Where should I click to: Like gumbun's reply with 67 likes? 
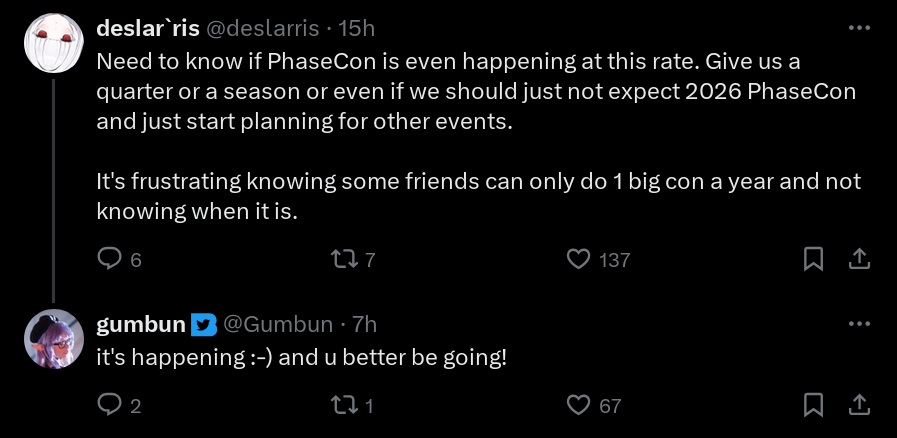pyautogui.click(x=578, y=405)
